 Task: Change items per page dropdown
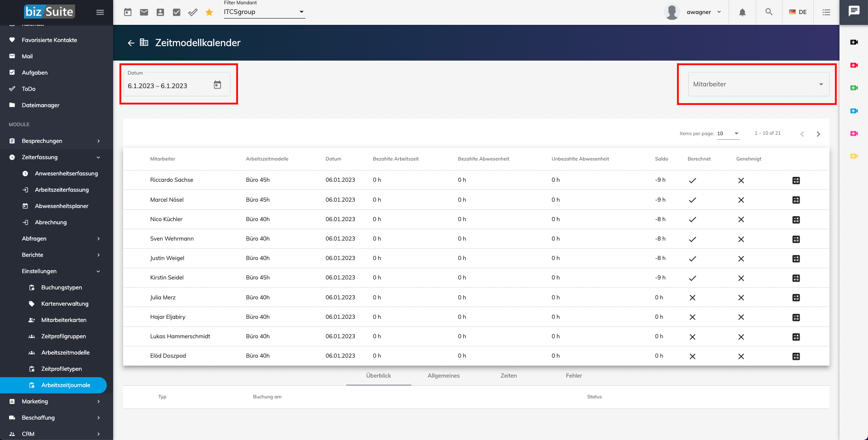coord(728,133)
